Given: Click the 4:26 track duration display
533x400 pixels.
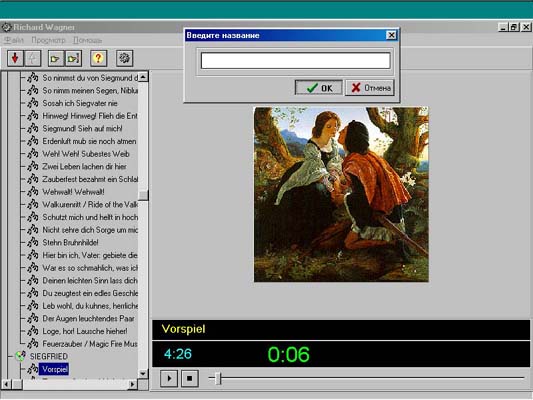Looking at the screenshot, I should (178, 354).
